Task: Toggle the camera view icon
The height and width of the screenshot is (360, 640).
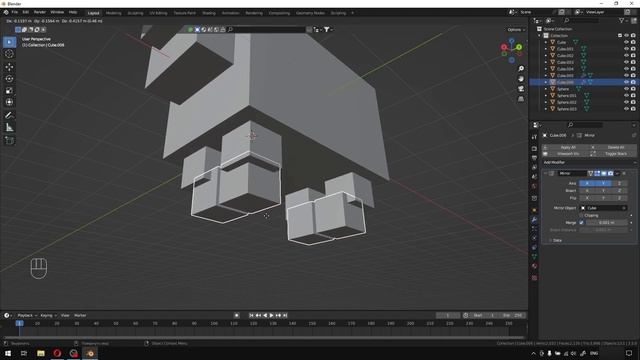Action: point(521,89)
